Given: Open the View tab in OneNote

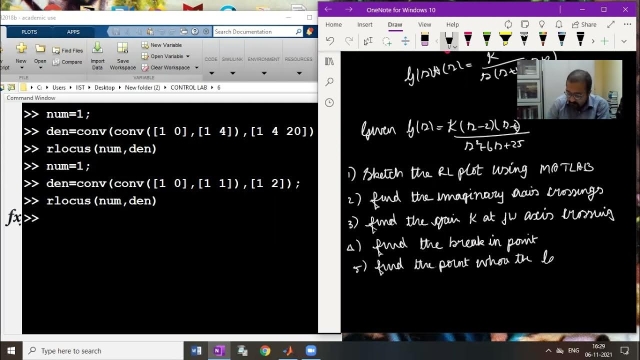Looking at the screenshot, I should coord(424,24).
